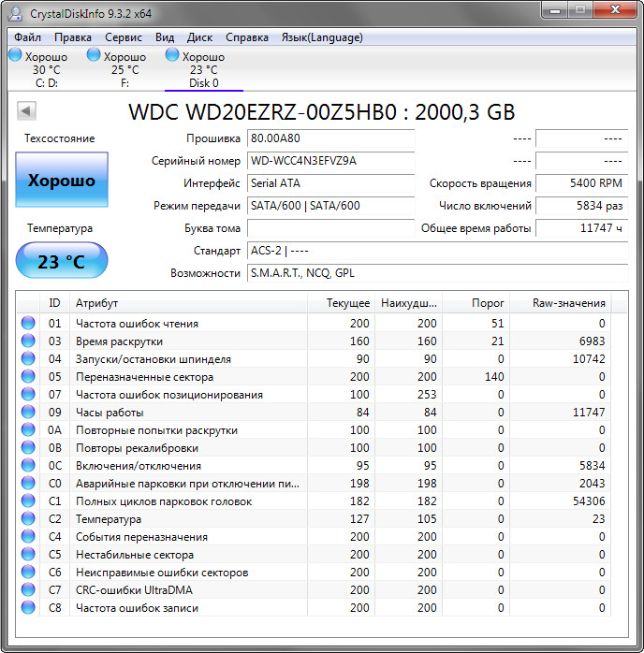Click the Порог column header

476,303
